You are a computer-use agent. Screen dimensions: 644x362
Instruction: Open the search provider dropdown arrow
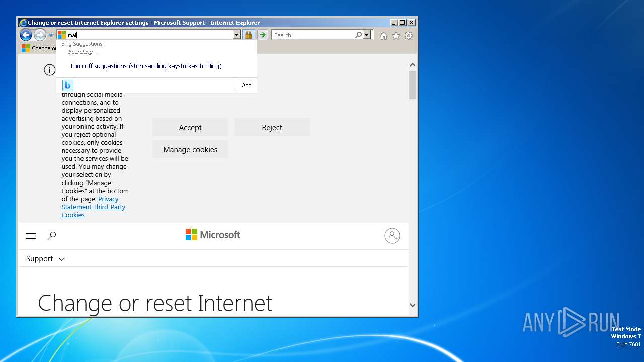click(367, 35)
